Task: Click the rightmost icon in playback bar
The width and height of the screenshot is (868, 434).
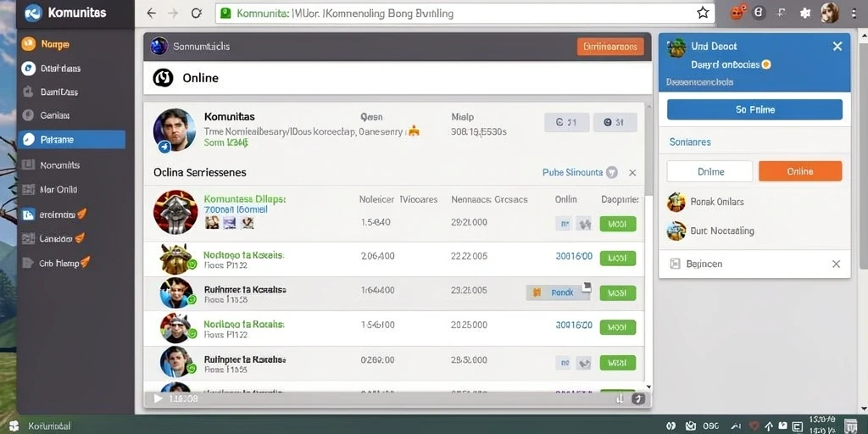Action: click(637, 398)
